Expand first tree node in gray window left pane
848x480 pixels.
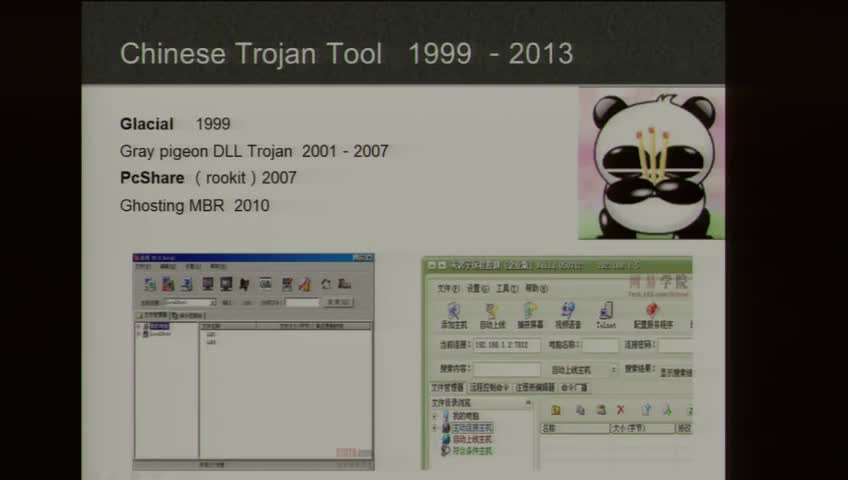point(138,326)
